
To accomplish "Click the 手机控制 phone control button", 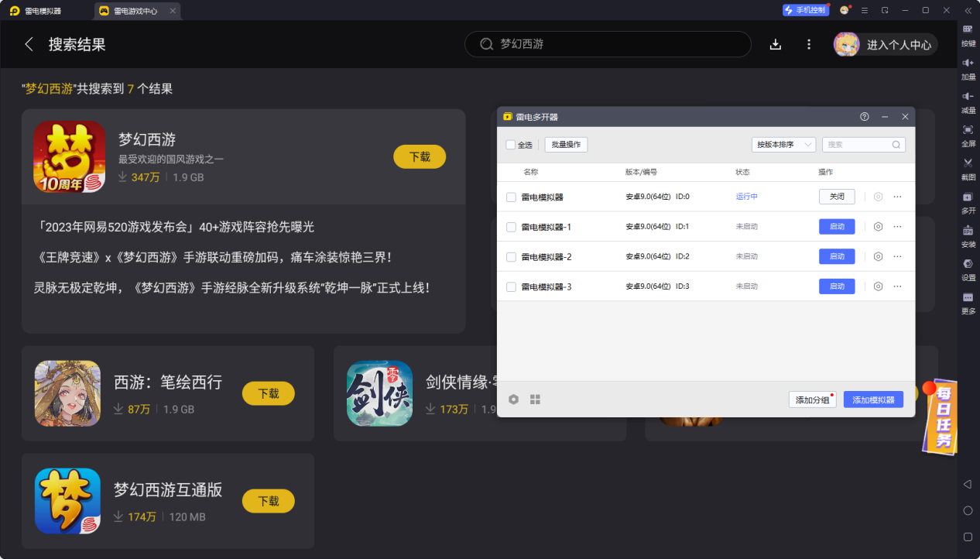I will tap(806, 10).
